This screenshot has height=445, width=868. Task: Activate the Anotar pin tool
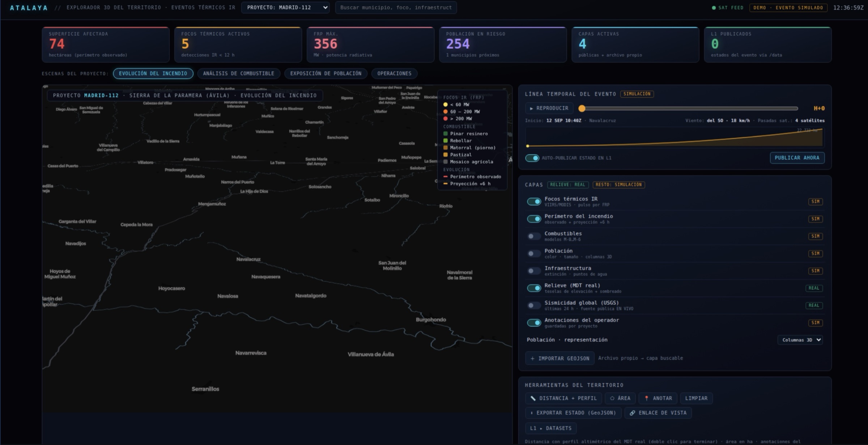tap(658, 398)
